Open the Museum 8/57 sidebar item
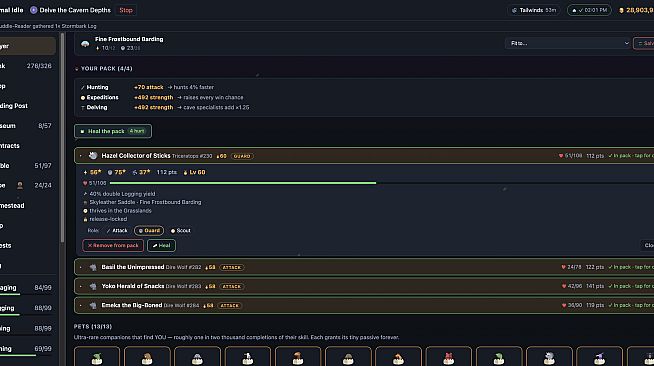The width and height of the screenshot is (654, 366). (x=28, y=125)
